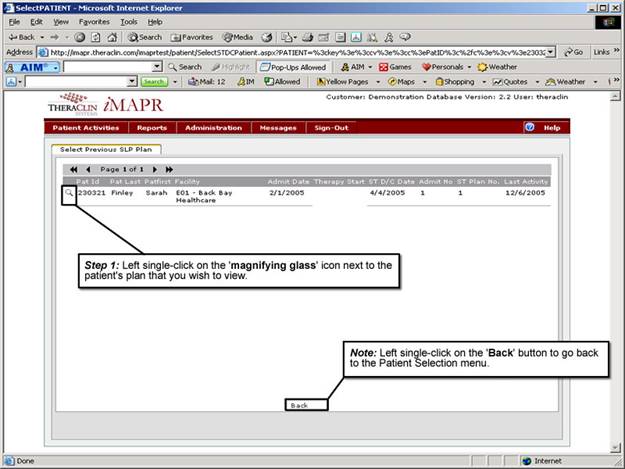Click the previous page arrow in pager
The width and height of the screenshot is (625, 469).
(88, 169)
